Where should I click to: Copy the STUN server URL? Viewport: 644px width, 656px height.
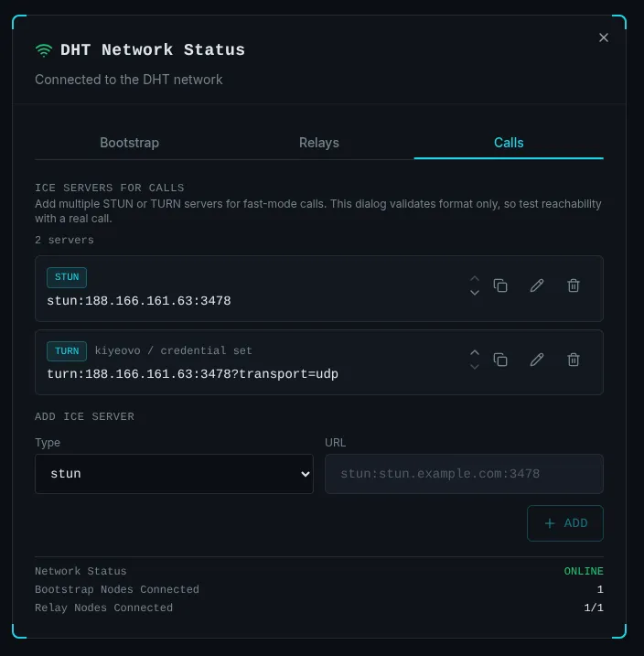(500, 285)
